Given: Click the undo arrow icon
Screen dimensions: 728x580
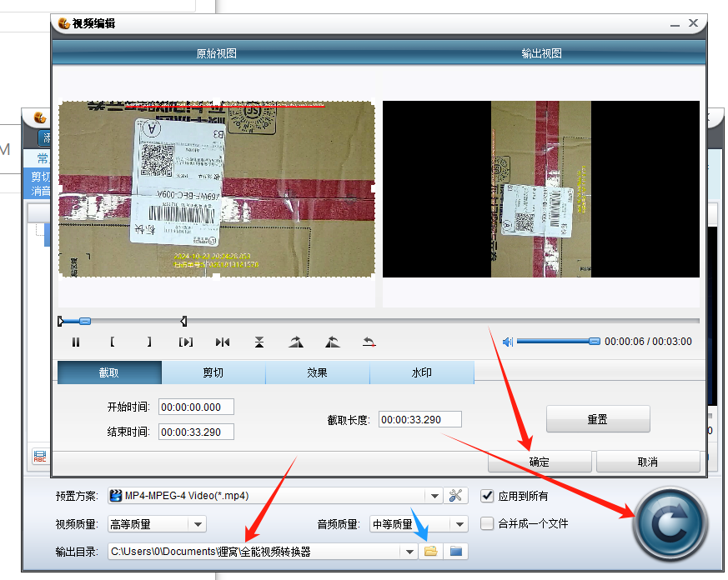Looking at the screenshot, I should click(369, 342).
